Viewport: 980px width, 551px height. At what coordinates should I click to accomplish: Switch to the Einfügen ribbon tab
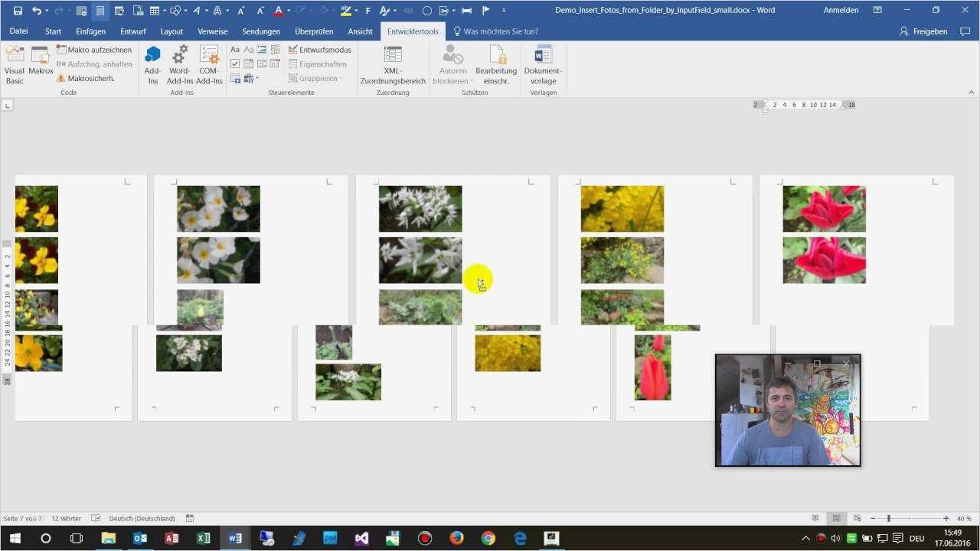click(90, 31)
